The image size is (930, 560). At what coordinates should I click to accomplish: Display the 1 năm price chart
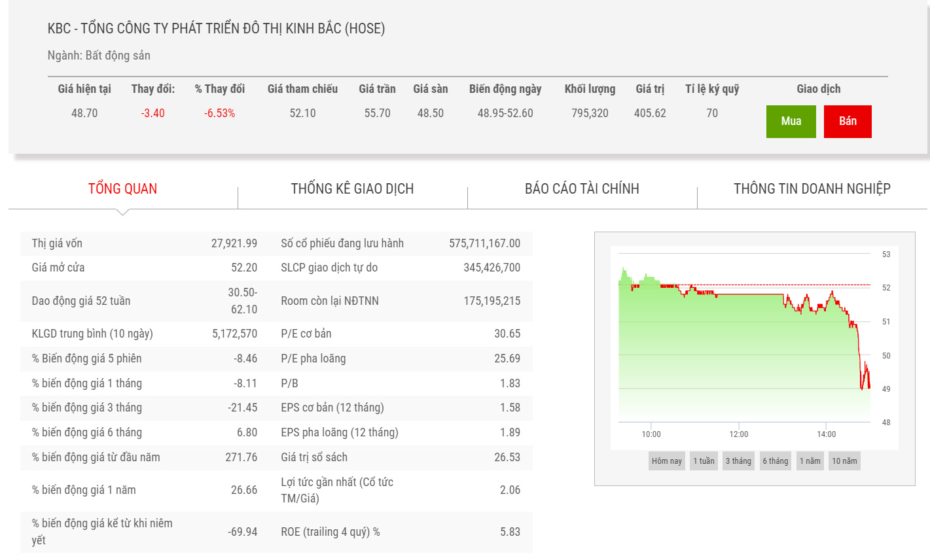coord(810,461)
